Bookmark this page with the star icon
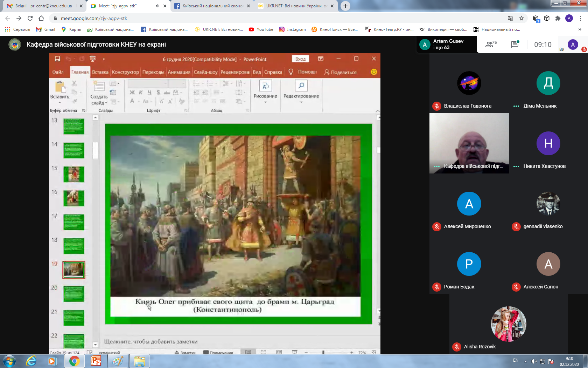The height and width of the screenshot is (368, 588). coord(521,18)
